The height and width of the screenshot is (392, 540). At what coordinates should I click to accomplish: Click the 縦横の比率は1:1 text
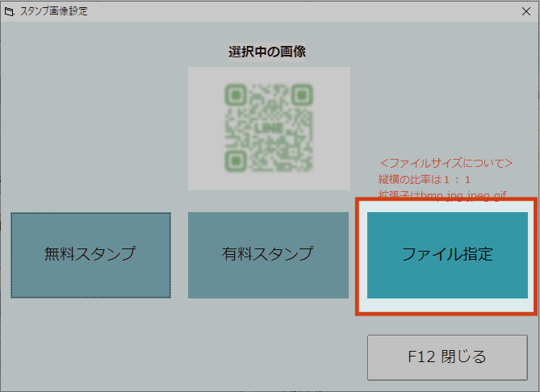pos(425,179)
